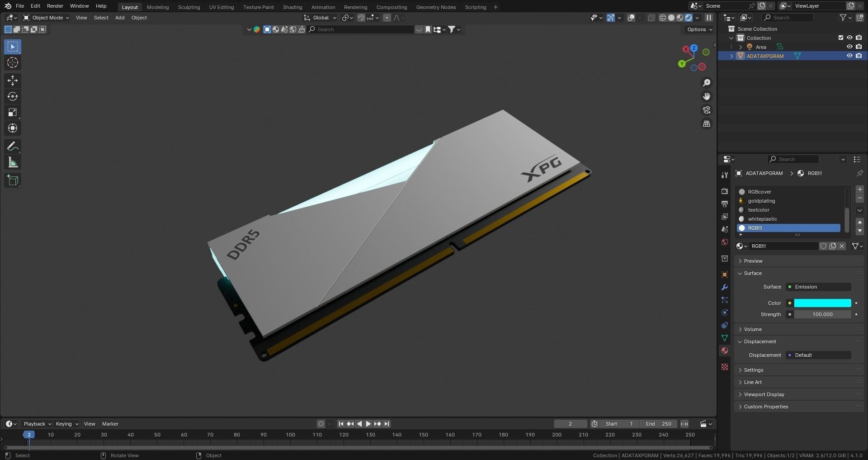This screenshot has height=460, width=868.
Task: Open the Tool properties tab
Action: point(725,175)
